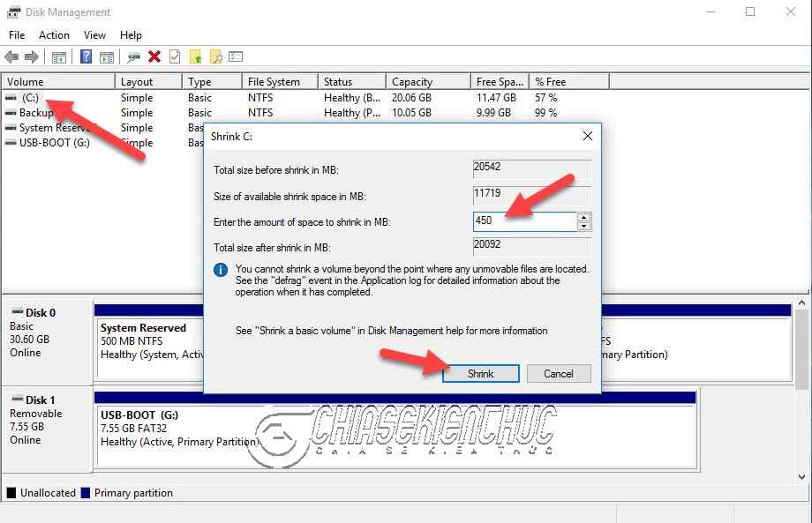Sort by % Free column header
Image resolution: width=812 pixels, height=523 pixels.
tap(569, 82)
